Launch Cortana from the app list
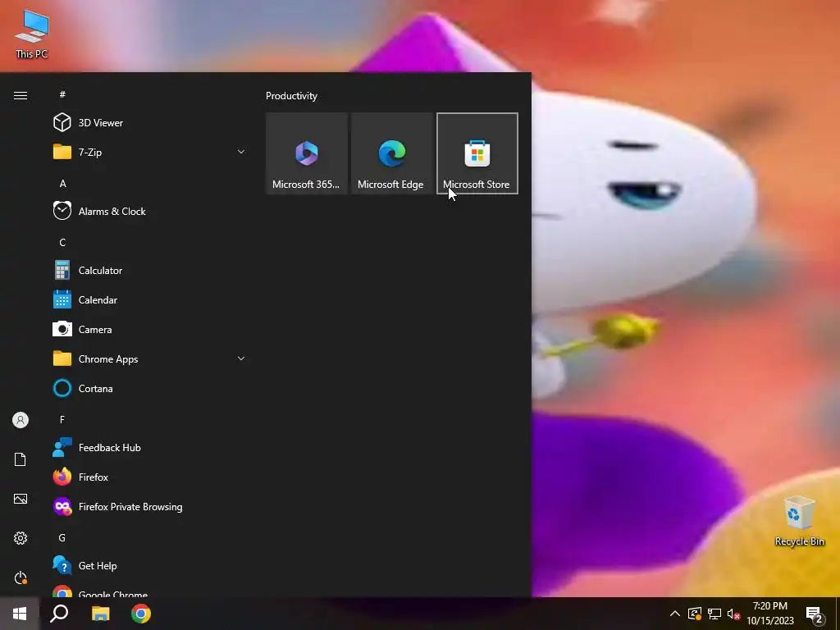Viewport: 840px width, 630px height. pyautogui.click(x=149, y=388)
